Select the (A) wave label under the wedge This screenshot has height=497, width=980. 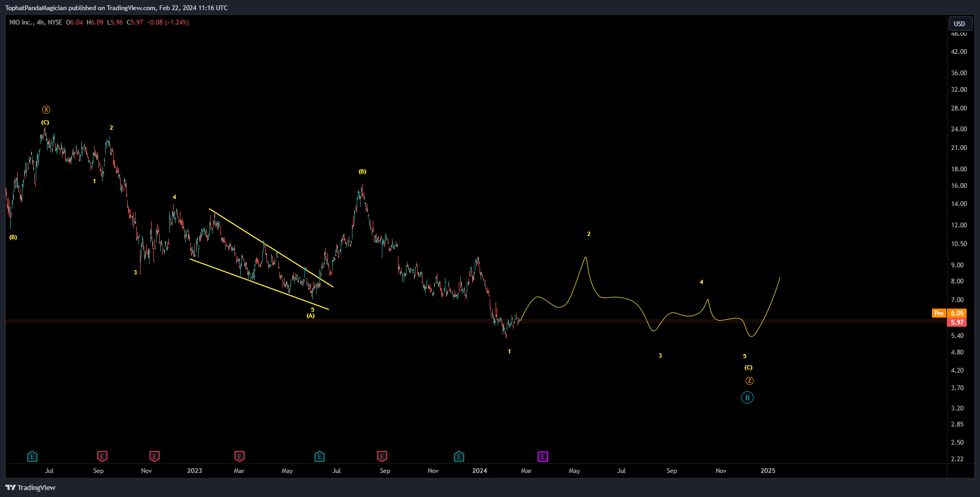click(310, 315)
